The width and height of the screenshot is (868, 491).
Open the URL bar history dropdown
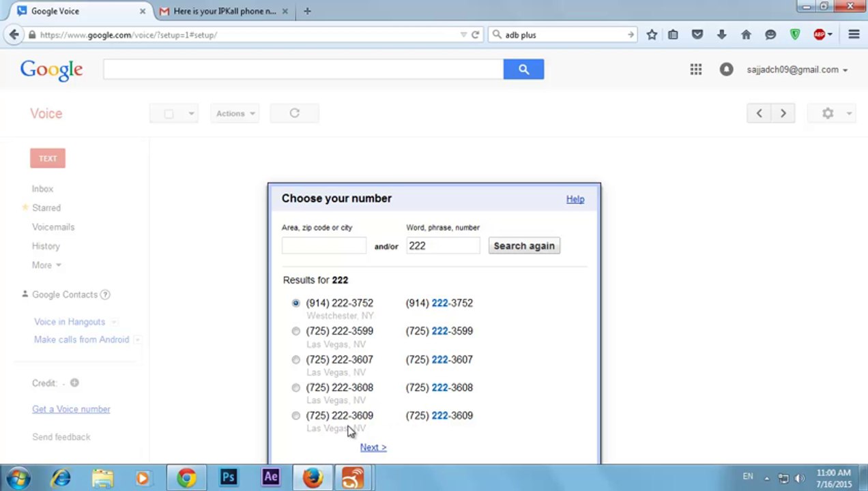pos(463,35)
